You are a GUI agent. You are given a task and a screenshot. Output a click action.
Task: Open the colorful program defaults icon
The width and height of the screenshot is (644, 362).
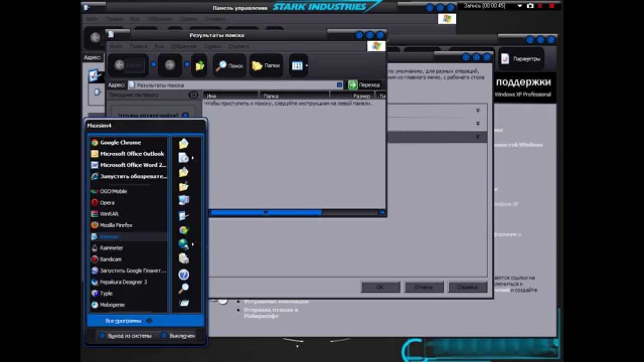(184, 230)
